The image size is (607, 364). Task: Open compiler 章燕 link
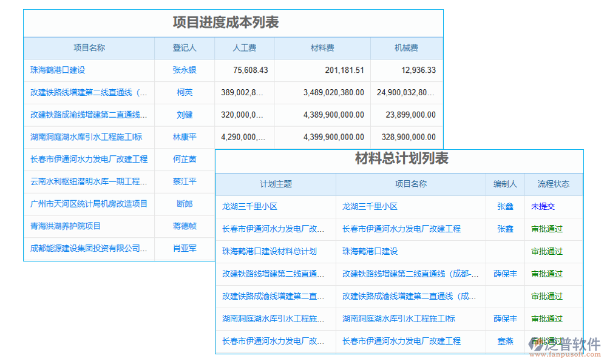pyautogui.click(x=505, y=342)
